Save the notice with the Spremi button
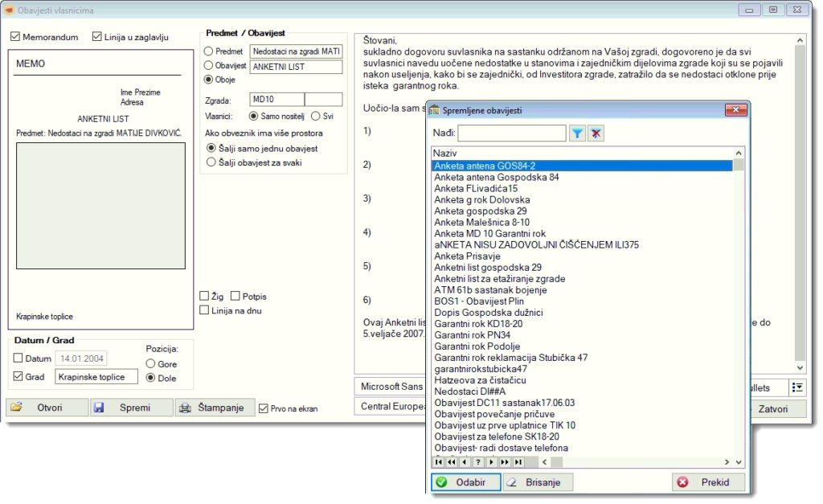This screenshot has height=504, width=823. (x=132, y=408)
